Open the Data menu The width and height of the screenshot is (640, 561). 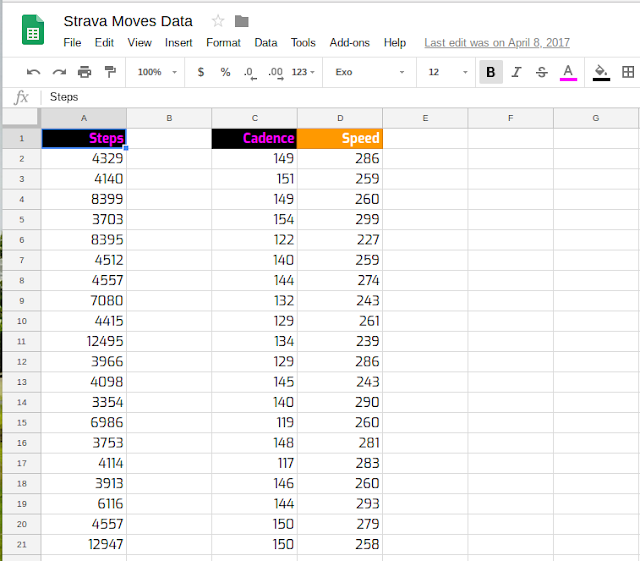tap(266, 42)
